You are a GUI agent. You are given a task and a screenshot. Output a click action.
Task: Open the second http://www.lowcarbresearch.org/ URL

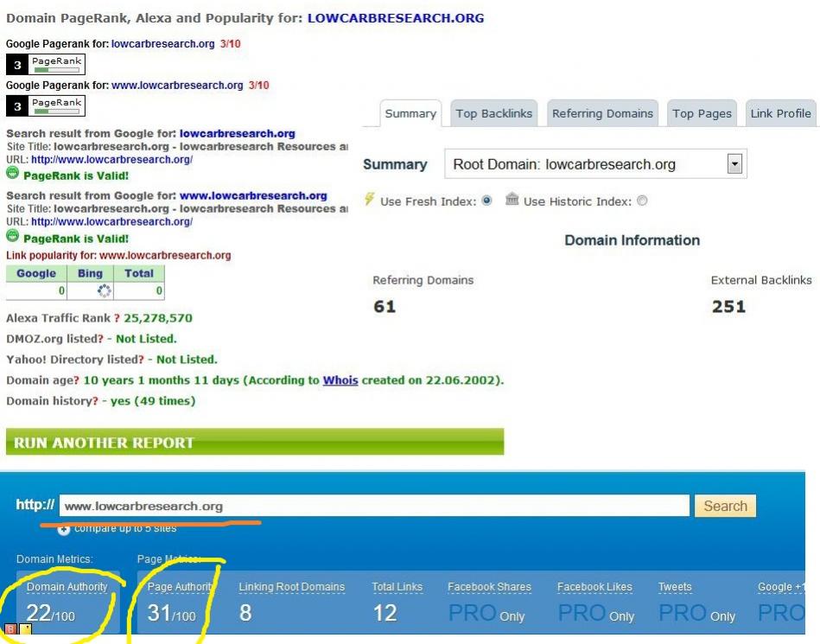pos(112,222)
